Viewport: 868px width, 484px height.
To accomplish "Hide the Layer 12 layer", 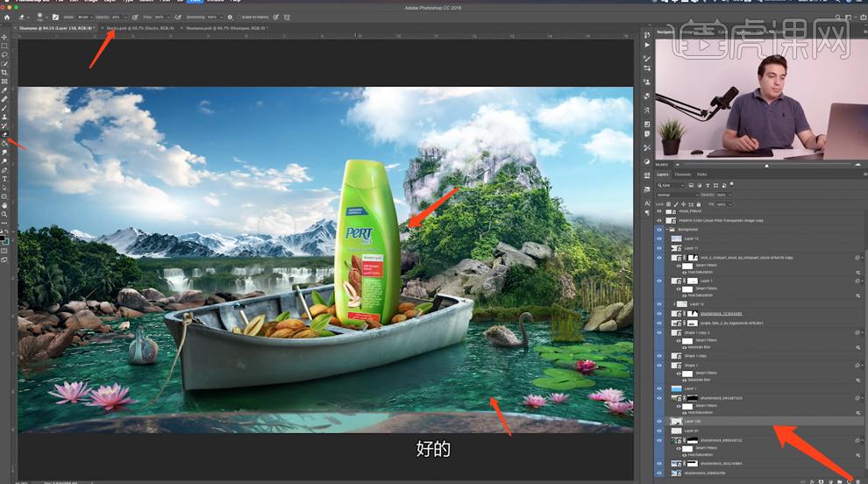I will pos(659,304).
